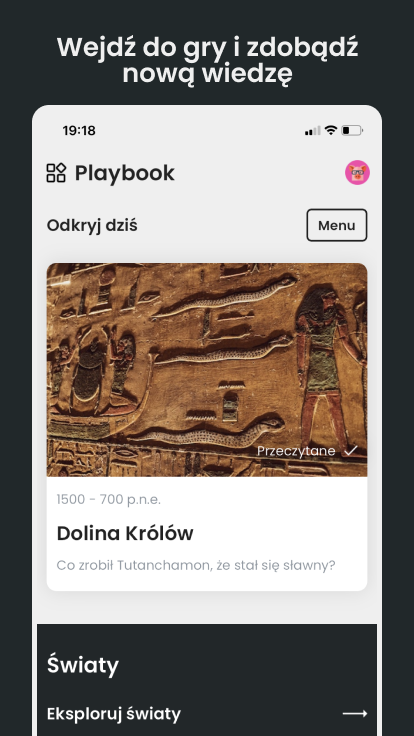Tap the cellular signal bars icon
The width and height of the screenshot is (414, 736).
(313, 130)
